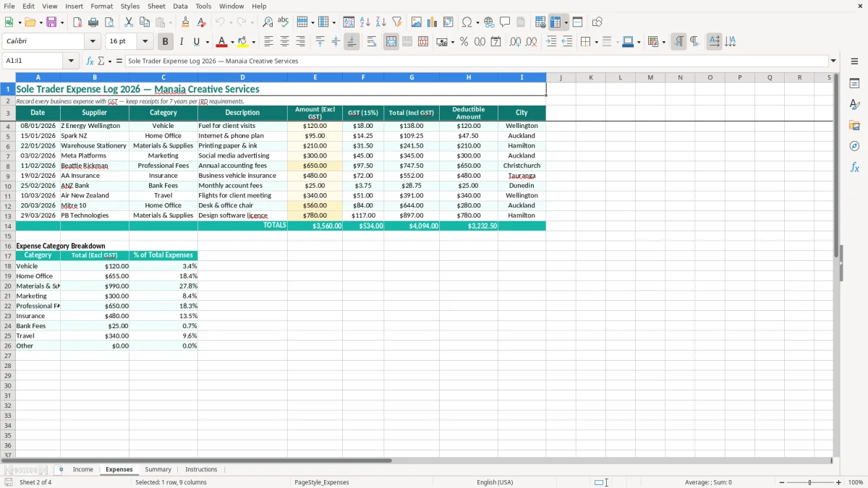Toggle Wrap Text
This screenshot has height=488, width=868.
372,42
